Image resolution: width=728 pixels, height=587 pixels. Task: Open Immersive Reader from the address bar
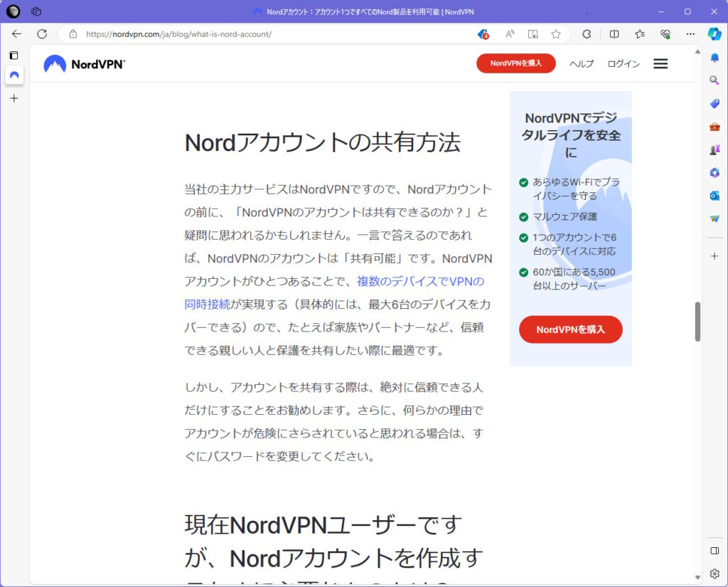[x=533, y=34]
